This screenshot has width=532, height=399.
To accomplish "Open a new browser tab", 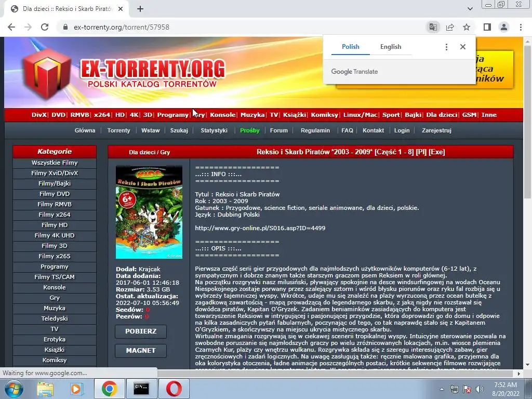I will pyautogui.click(x=140, y=9).
